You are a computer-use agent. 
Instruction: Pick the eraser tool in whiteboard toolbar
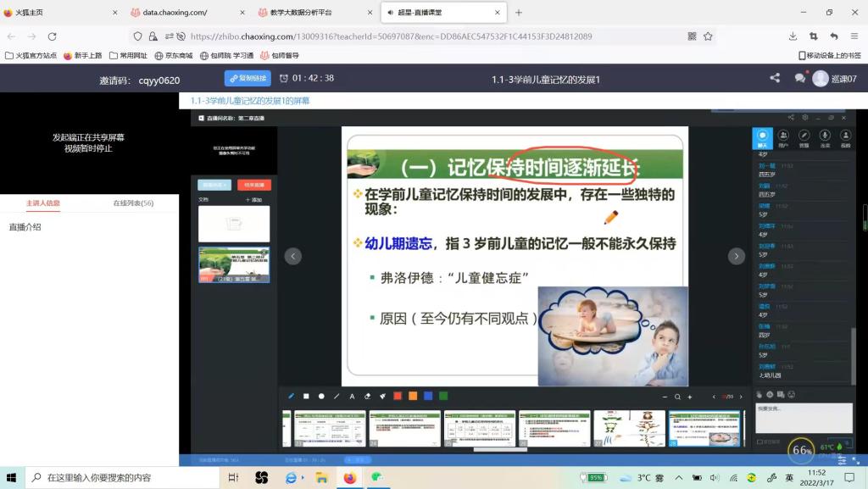367,396
